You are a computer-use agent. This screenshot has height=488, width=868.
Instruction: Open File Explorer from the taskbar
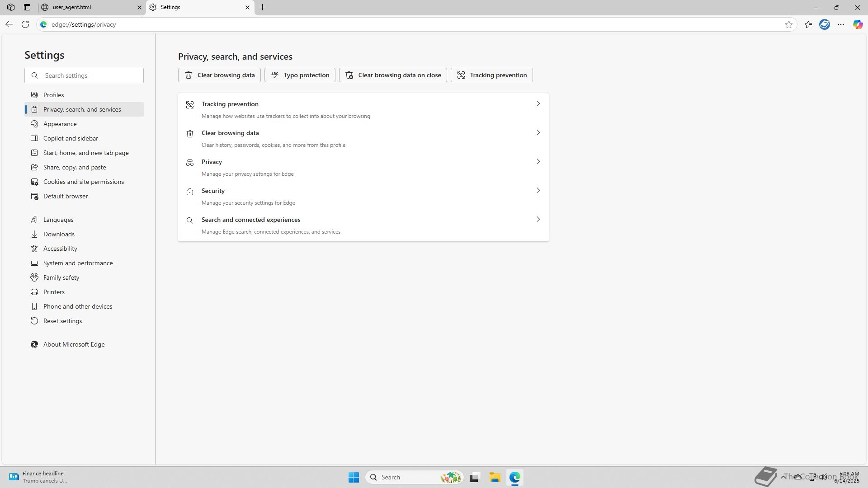coord(495,477)
